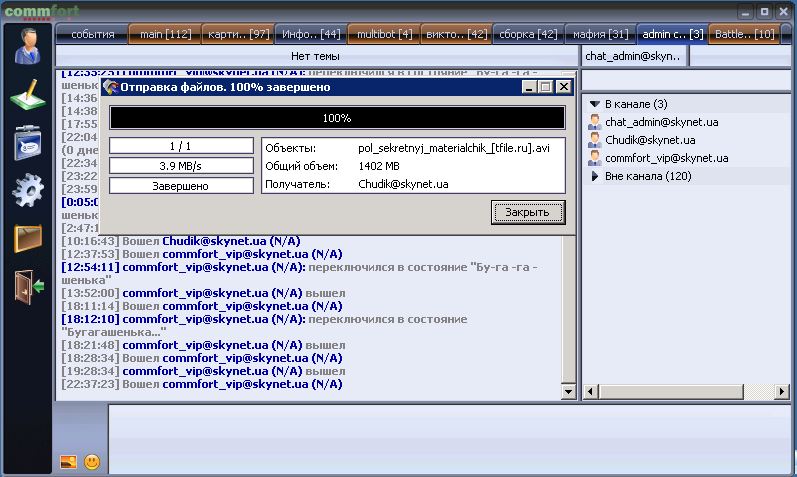
Task: Select the 'события' tab
Action: 92,34
